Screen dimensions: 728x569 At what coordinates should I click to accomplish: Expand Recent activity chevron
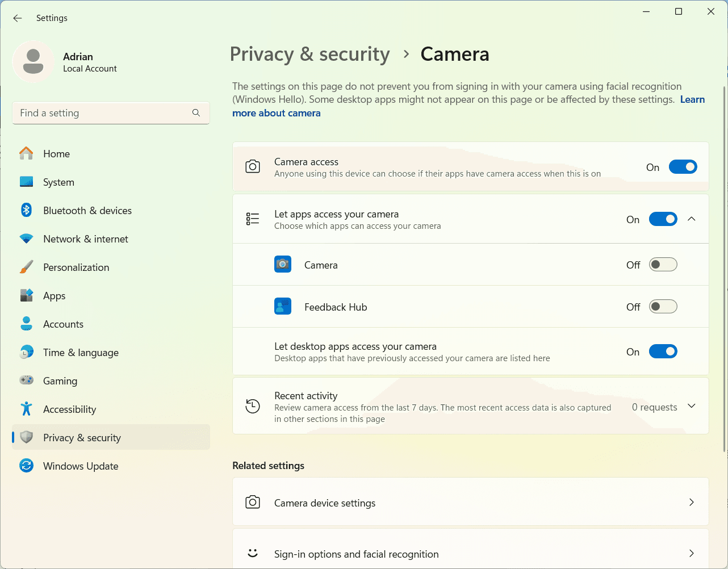point(692,406)
